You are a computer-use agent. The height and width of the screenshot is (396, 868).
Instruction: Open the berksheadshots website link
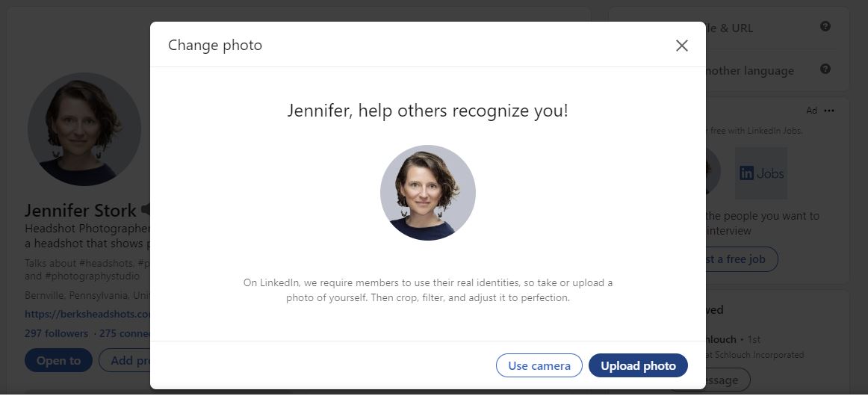(87, 315)
